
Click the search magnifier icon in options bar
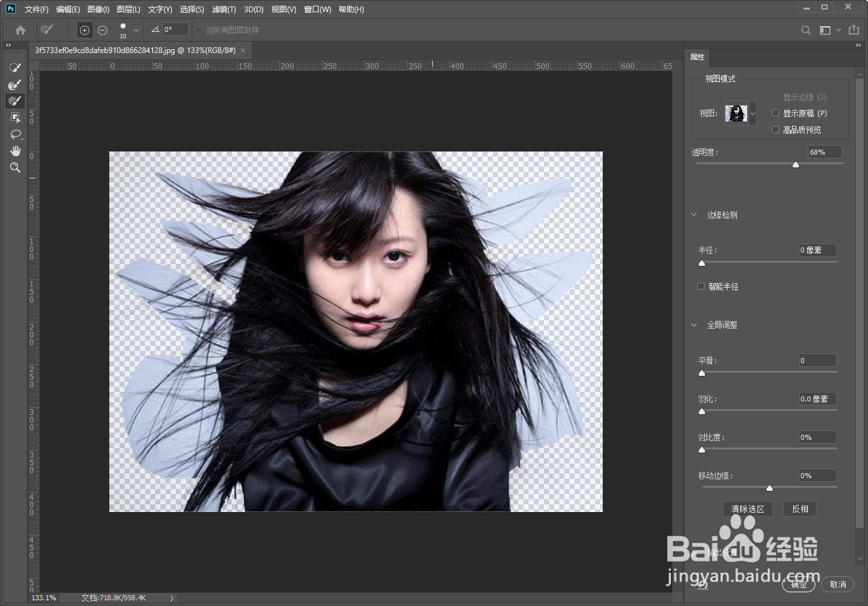tap(806, 30)
